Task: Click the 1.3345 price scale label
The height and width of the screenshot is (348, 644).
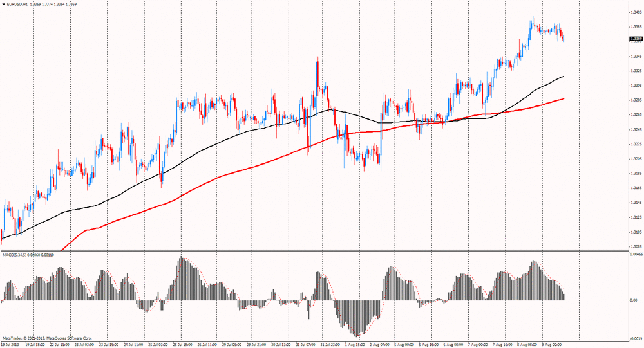Action: [x=636, y=56]
